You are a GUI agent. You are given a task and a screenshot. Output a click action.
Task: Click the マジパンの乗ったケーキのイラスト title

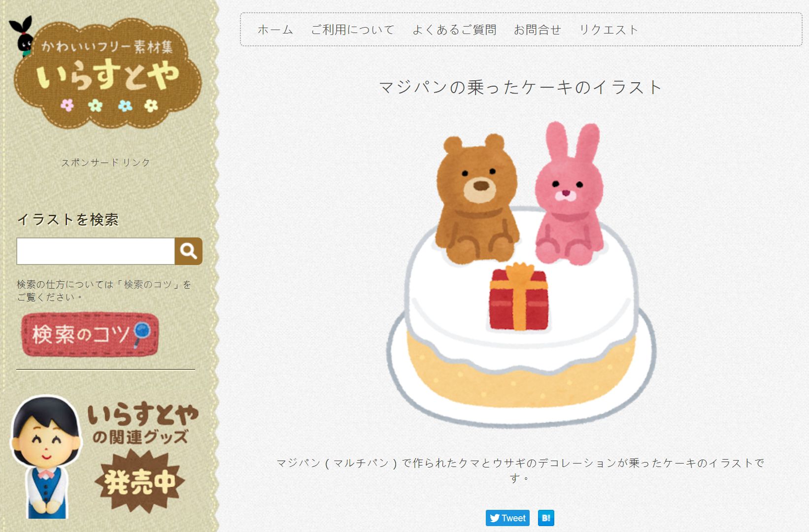(x=521, y=87)
